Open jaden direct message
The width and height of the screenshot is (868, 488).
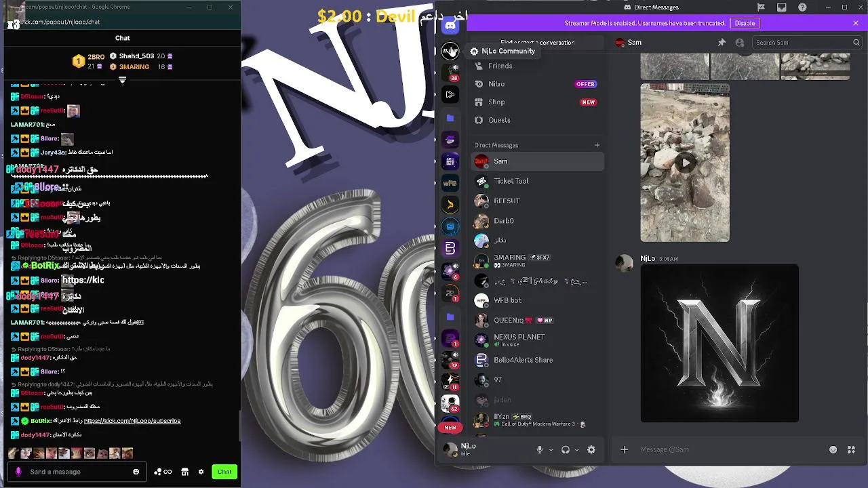[x=536, y=400]
